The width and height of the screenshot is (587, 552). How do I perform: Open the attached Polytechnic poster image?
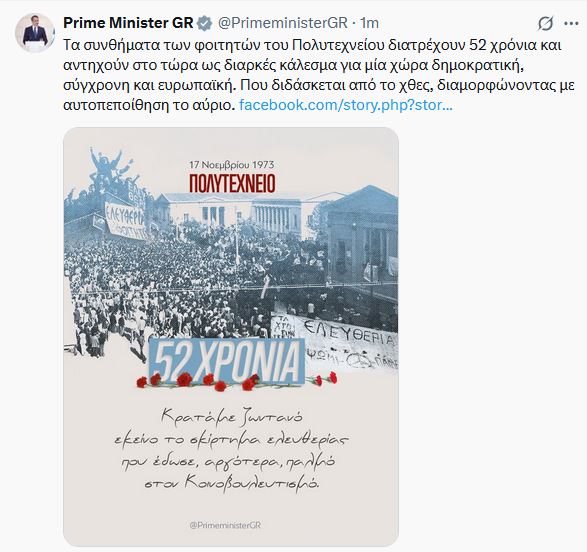pos(231,337)
